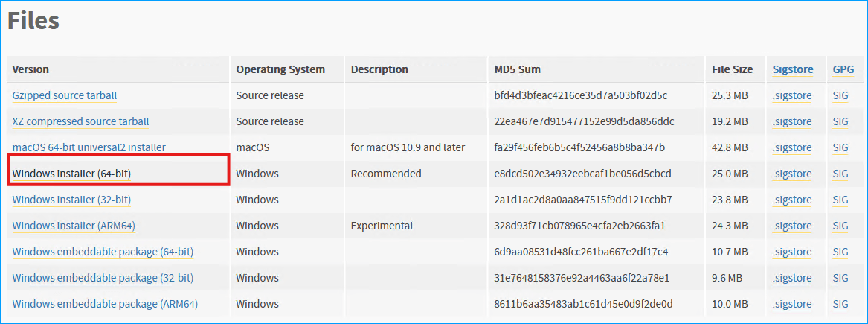This screenshot has height=324, width=868.
Task: Open .sigstore for Gzipped source tarball
Action: tap(791, 95)
